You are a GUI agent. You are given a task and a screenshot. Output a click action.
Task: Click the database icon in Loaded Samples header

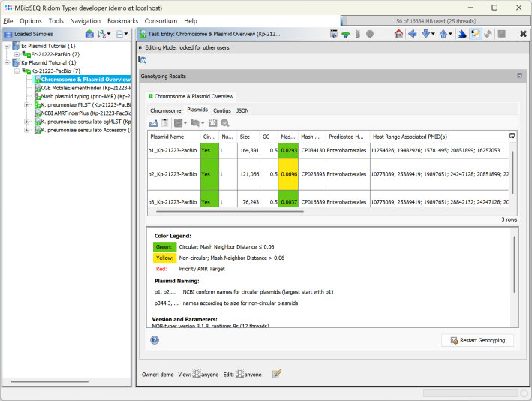[89, 34]
